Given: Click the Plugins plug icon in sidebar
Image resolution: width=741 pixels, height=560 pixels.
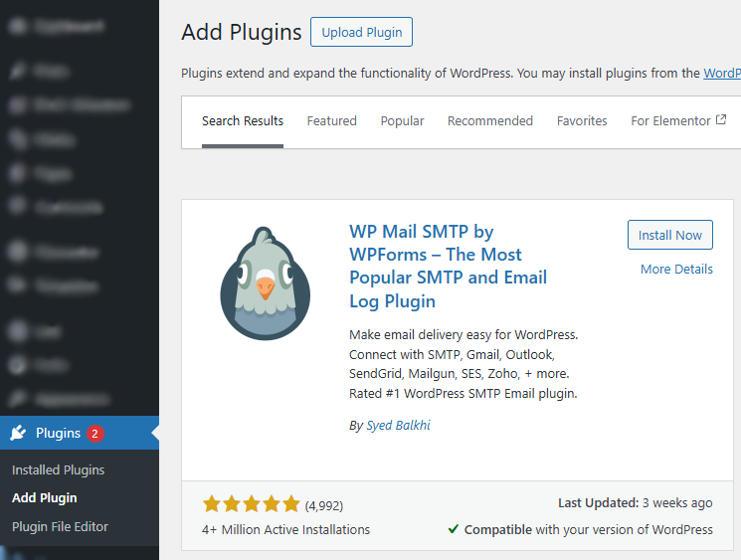Looking at the screenshot, I should tap(18, 434).
